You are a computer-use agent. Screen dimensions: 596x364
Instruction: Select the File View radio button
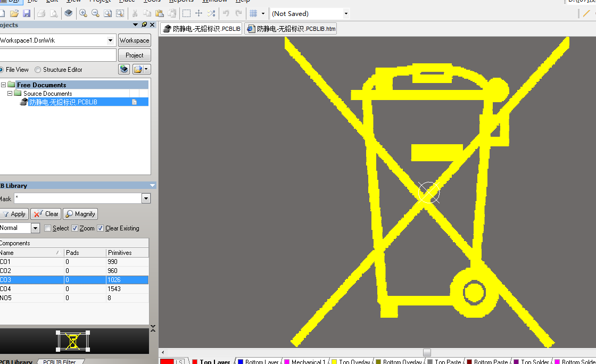click(x=1, y=70)
